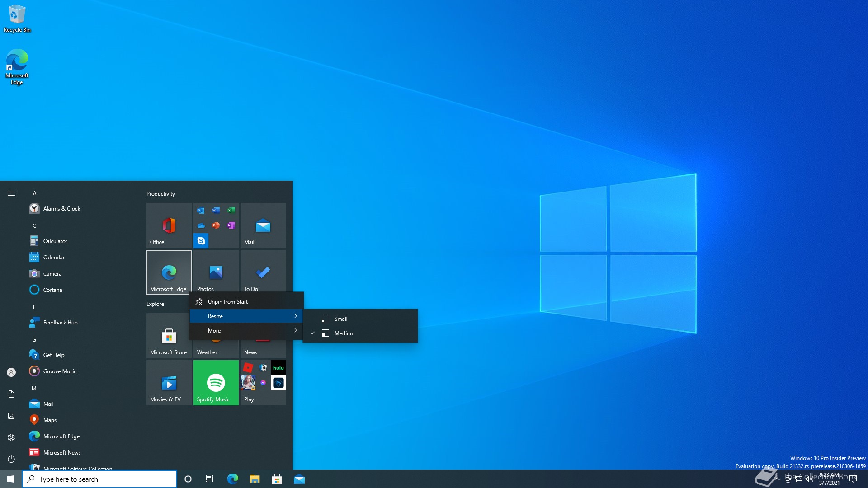Click the Windows Start button
868x488 pixels.
pos(11,479)
